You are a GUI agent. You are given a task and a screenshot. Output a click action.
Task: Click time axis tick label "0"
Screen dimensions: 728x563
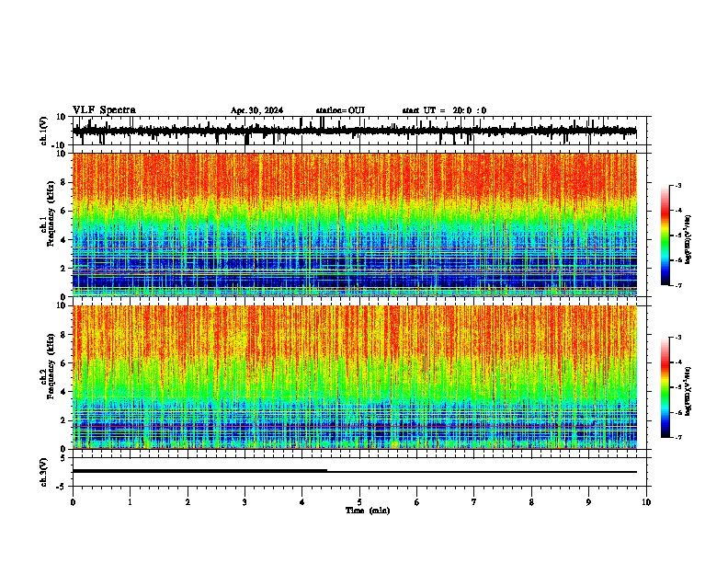pyautogui.click(x=73, y=502)
